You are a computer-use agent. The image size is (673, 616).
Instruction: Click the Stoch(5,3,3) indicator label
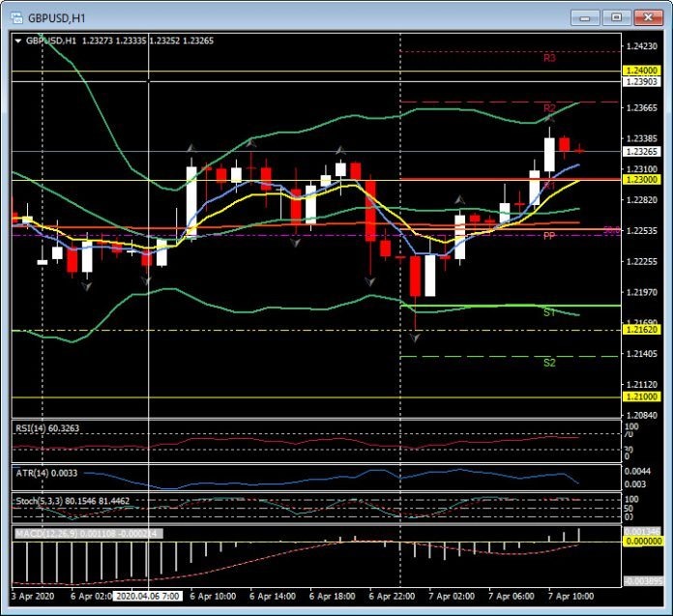(73, 501)
